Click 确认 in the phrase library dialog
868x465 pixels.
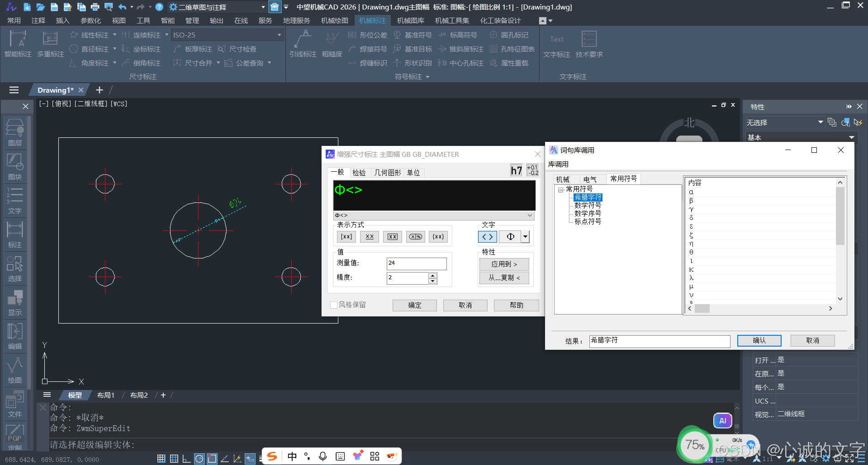[759, 340]
